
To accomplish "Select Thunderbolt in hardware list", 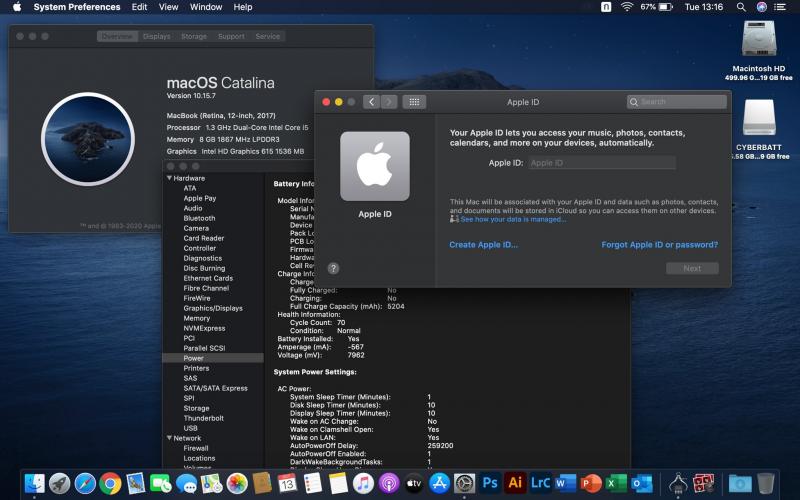I will point(204,418).
